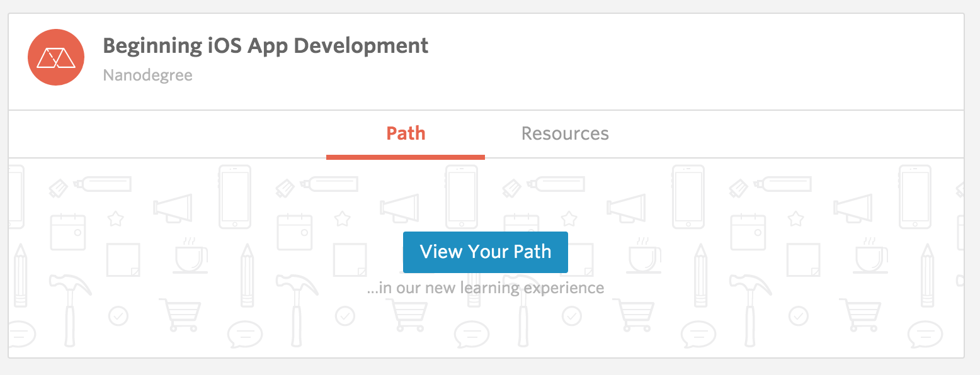980x375 pixels.
Task: Click the Nanodegree subtitle label
Action: click(x=147, y=76)
